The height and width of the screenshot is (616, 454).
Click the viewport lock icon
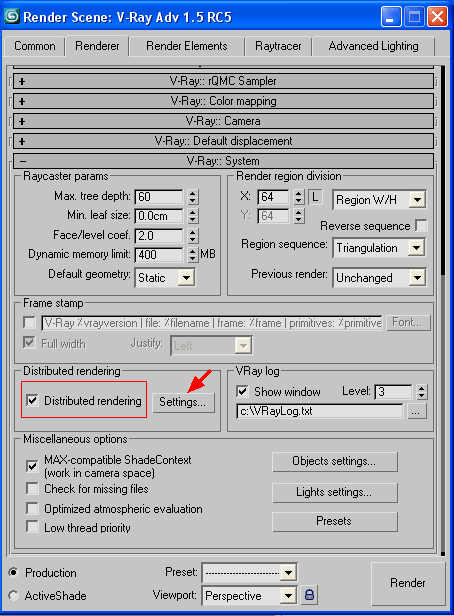pyautogui.click(x=309, y=595)
